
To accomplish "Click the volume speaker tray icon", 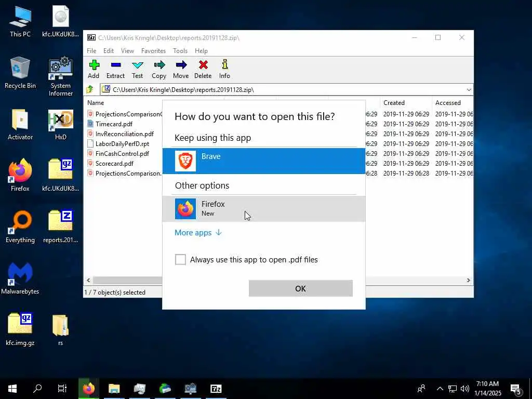I will point(465,389).
